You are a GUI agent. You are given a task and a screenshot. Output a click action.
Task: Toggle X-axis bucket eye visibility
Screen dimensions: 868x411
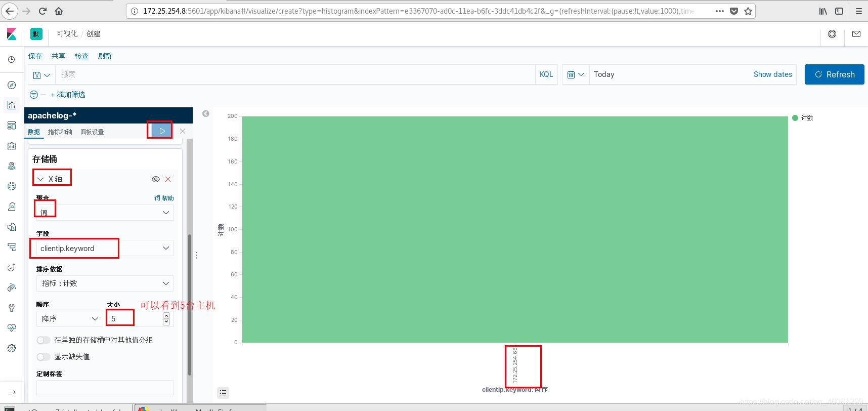156,179
